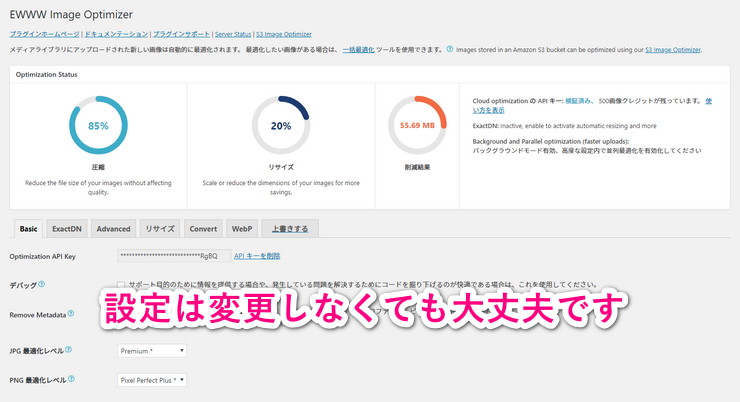Open the プラグインサポート link
The height and width of the screenshot is (402, 740).
[181, 34]
